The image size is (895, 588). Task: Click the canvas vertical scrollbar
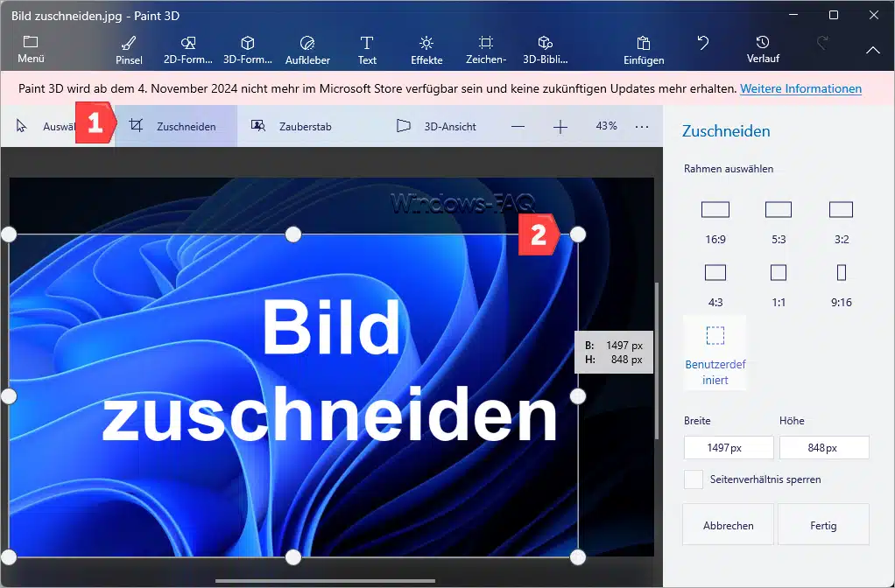click(x=657, y=360)
